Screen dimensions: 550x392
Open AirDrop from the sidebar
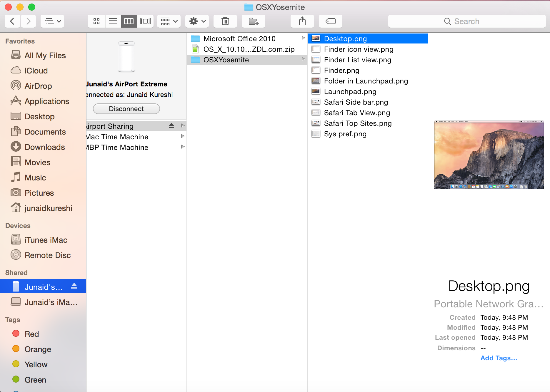43,86
